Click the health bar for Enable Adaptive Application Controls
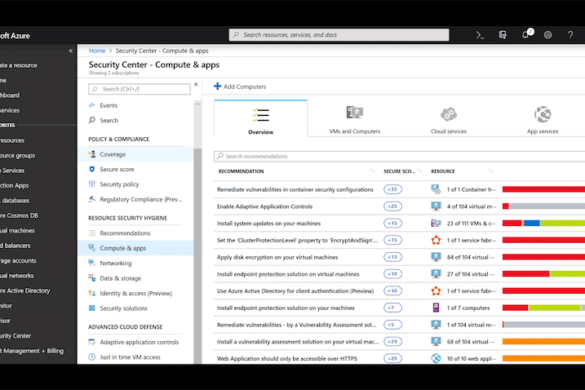 pyautogui.click(x=544, y=206)
